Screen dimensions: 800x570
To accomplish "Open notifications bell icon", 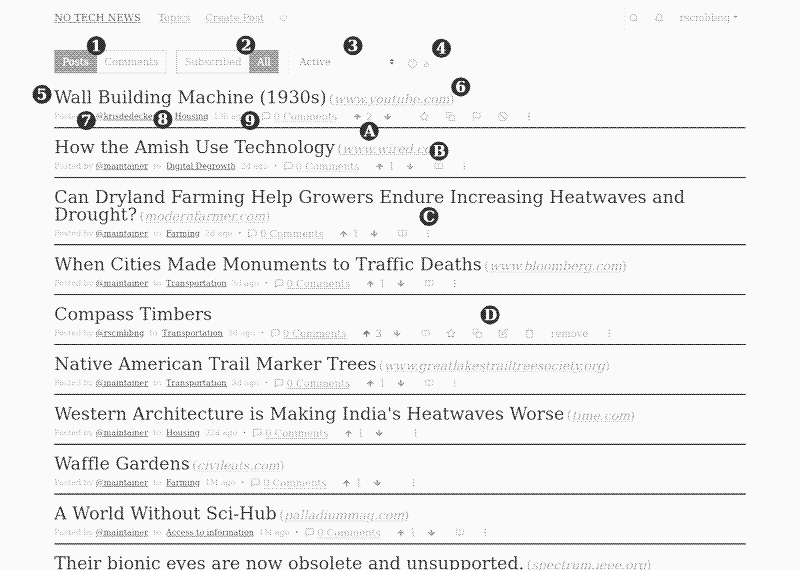I will tap(659, 18).
